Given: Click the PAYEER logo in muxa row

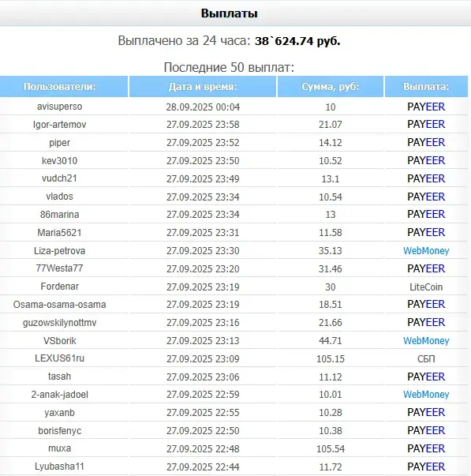Looking at the screenshot, I should 426,448.
